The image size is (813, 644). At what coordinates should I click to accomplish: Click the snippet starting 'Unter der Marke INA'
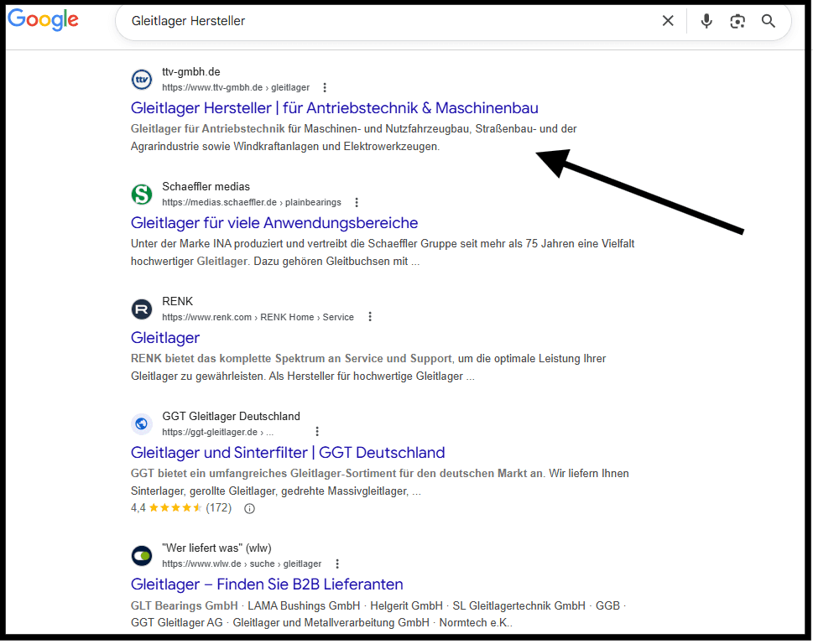[383, 252]
